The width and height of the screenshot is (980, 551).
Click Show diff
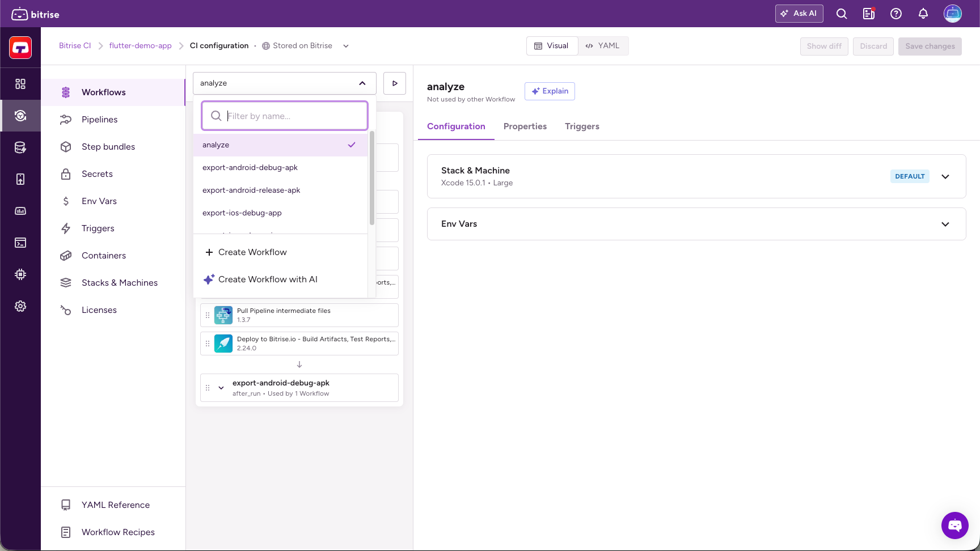click(824, 46)
